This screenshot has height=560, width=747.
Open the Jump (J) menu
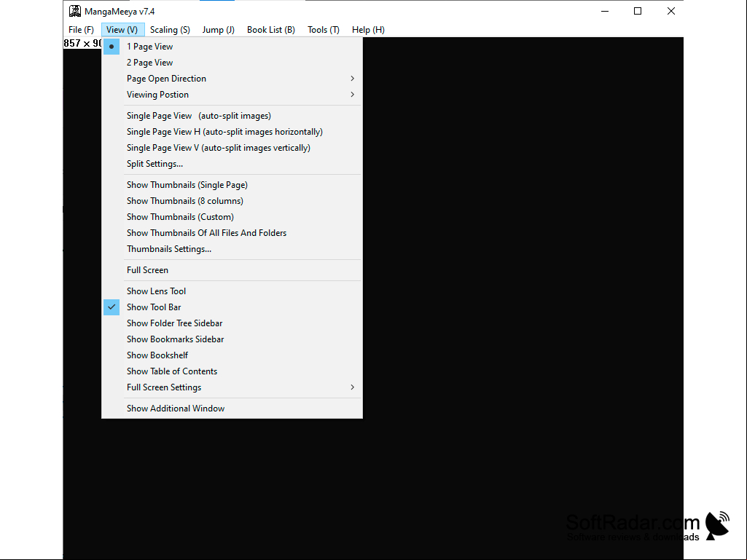pyautogui.click(x=218, y=30)
